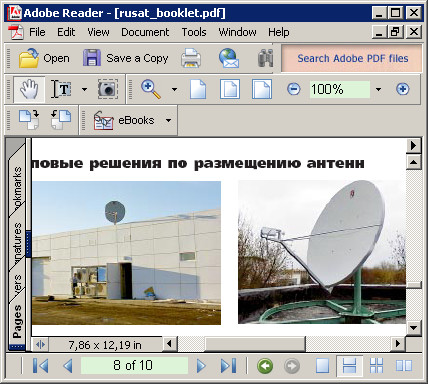The width and height of the screenshot is (428, 384).
Task: Click the eBooks icon
Action: pos(104,120)
